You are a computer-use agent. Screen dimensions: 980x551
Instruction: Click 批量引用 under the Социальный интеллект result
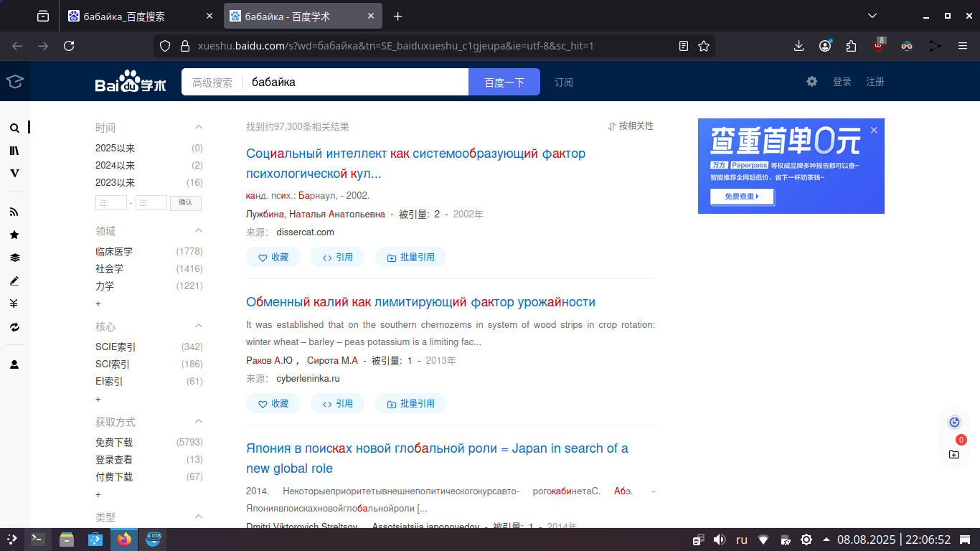coord(410,257)
